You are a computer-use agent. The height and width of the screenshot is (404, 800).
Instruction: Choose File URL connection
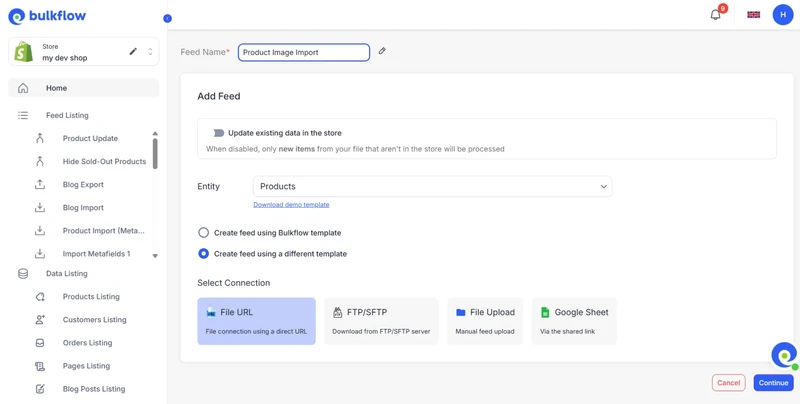pyautogui.click(x=257, y=321)
